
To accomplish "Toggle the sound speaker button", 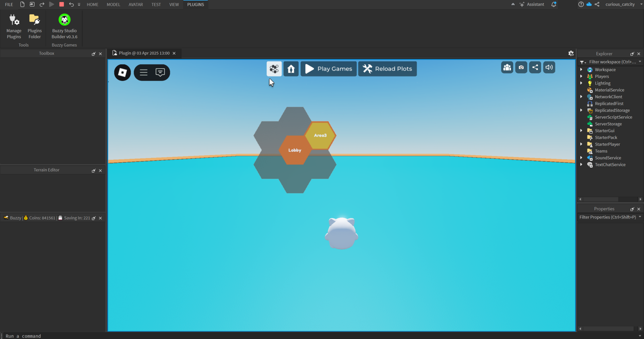I will click(549, 68).
